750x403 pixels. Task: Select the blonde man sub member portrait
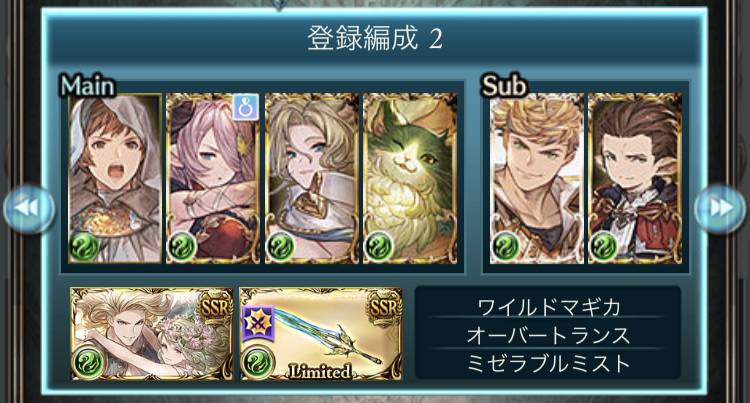537,178
